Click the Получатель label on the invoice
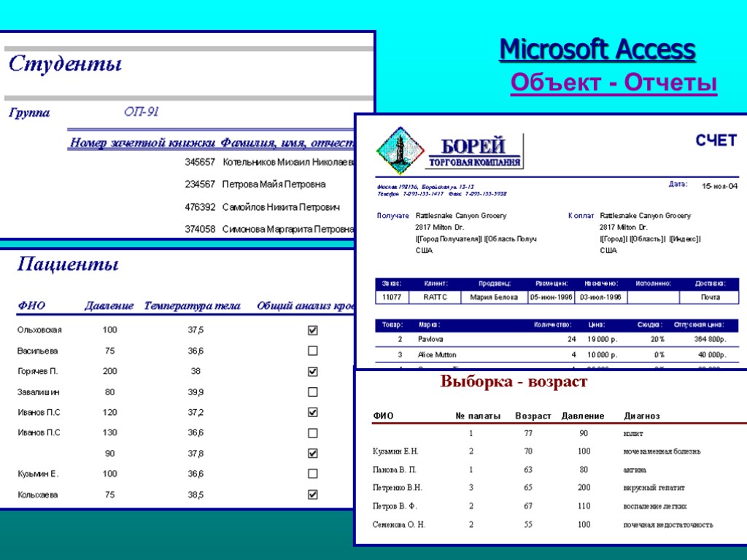The image size is (747, 560). (x=393, y=216)
